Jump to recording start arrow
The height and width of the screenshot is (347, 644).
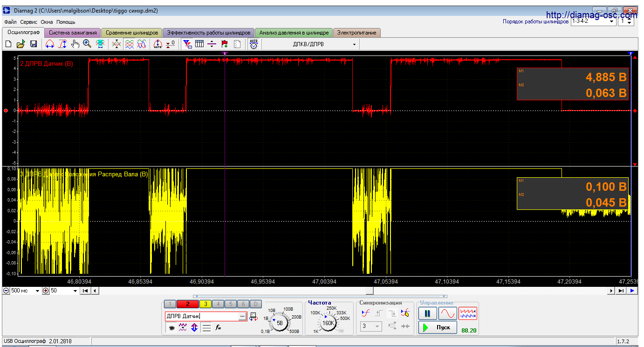pyautogui.click(x=86, y=291)
